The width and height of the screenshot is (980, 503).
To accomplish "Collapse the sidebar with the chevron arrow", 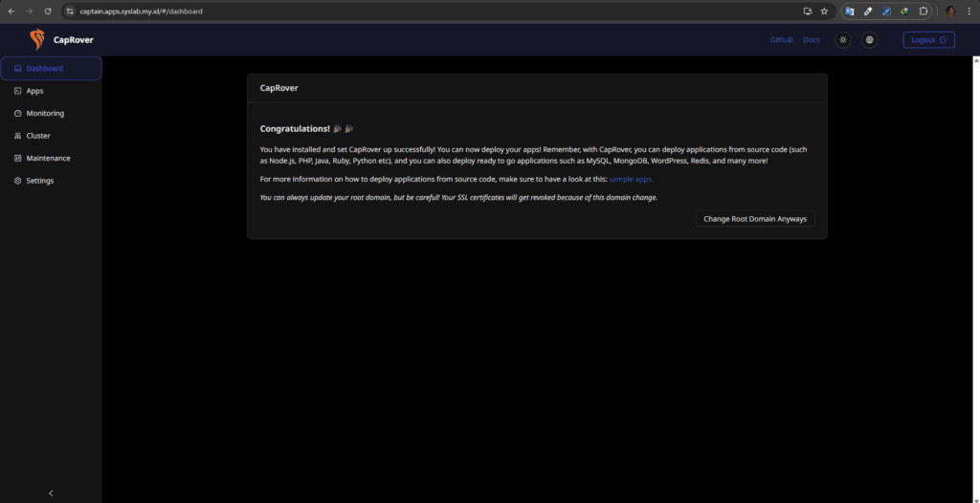I will tap(51, 493).
